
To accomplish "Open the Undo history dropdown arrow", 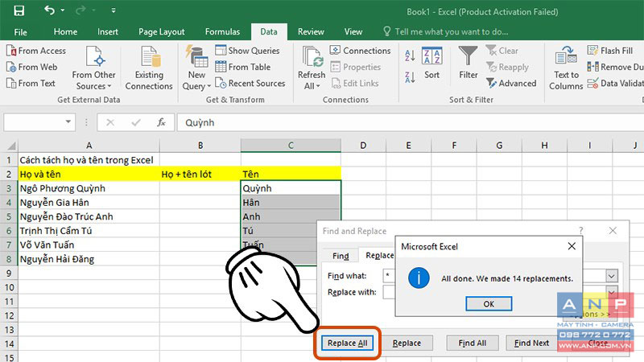I will click(63, 10).
